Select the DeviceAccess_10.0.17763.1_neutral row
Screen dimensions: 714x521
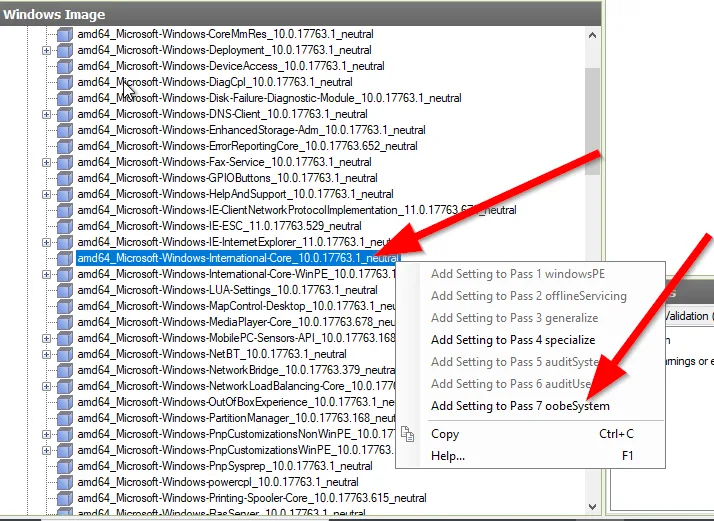[231, 66]
